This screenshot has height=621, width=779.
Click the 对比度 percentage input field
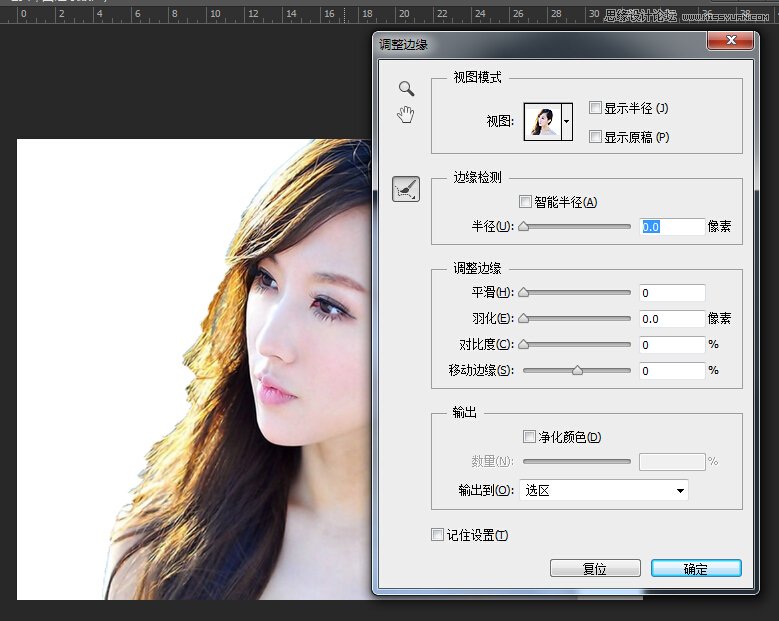coord(672,345)
